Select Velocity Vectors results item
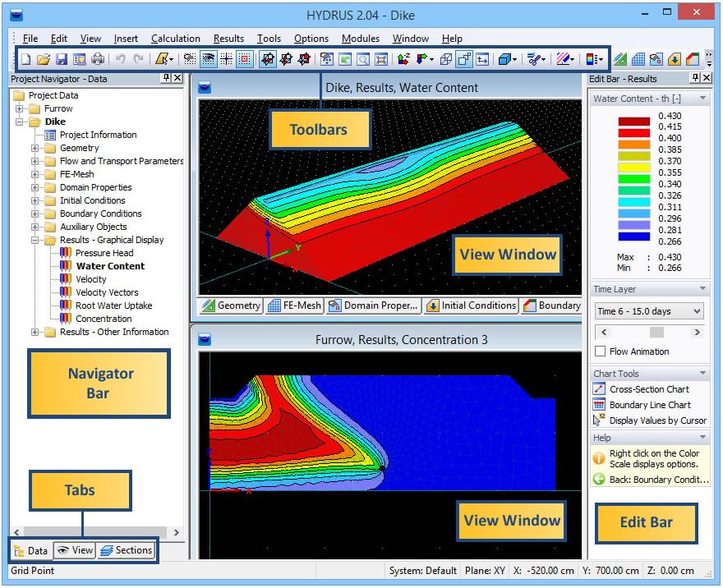The height and width of the screenshot is (588, 723). [107, 292]
